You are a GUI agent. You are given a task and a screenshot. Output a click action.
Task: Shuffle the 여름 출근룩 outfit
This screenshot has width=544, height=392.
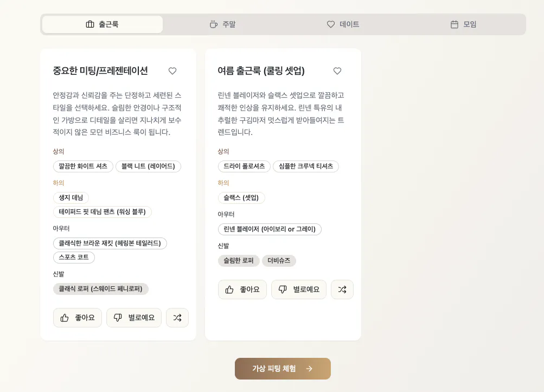[342, 290]
